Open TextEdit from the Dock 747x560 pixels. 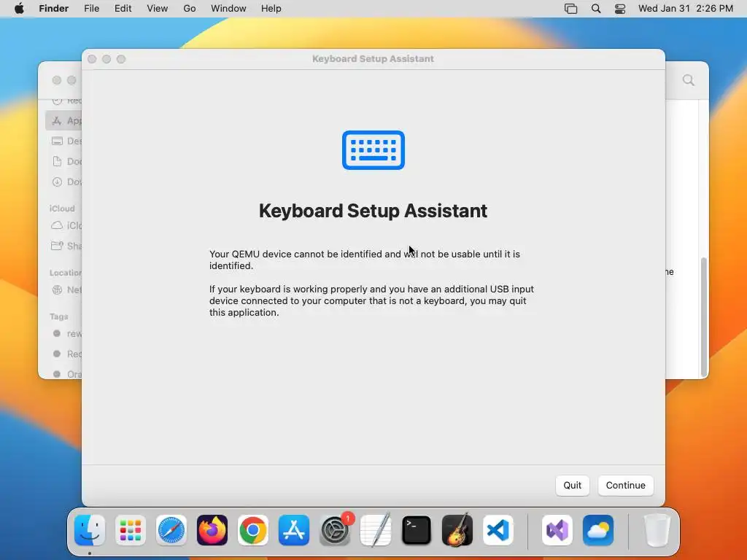(376, 530)
